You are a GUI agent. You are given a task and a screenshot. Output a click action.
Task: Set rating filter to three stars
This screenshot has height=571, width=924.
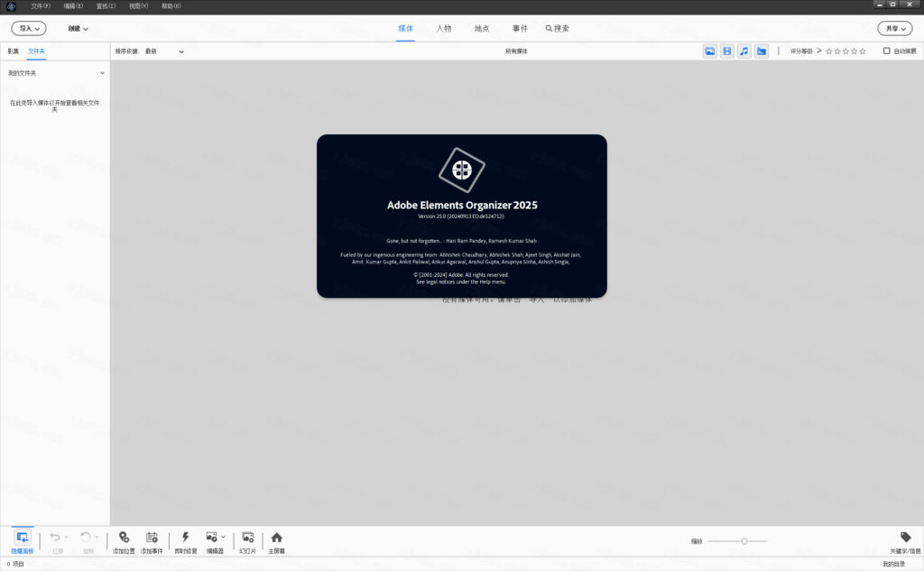click(845, 51)
